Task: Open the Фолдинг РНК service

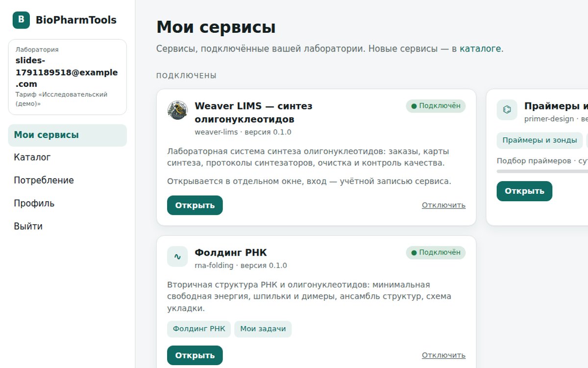Action: (195, 355)
